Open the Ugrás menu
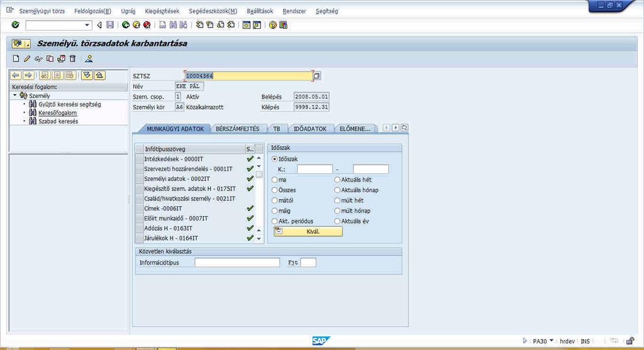Image resolution: width=644 pixels, height=350 pixels. 128,11
